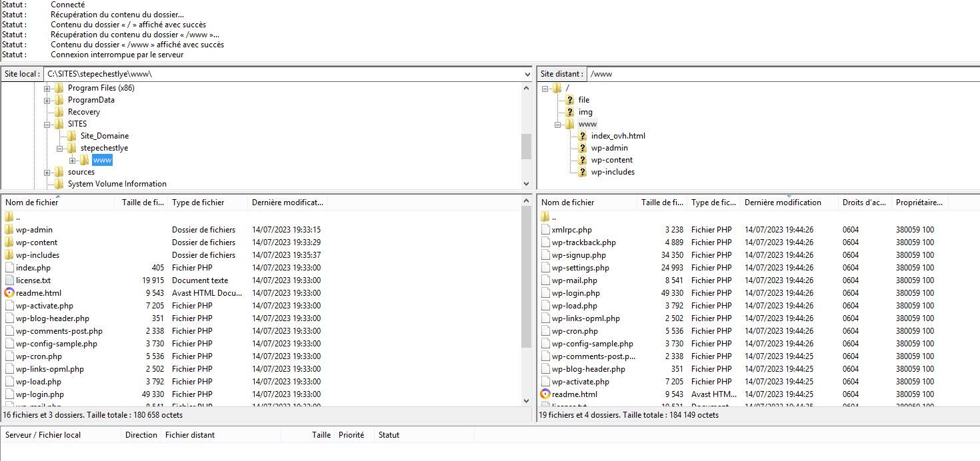Select wp-config-sample.php in local file list

click(x=57, y=344)
